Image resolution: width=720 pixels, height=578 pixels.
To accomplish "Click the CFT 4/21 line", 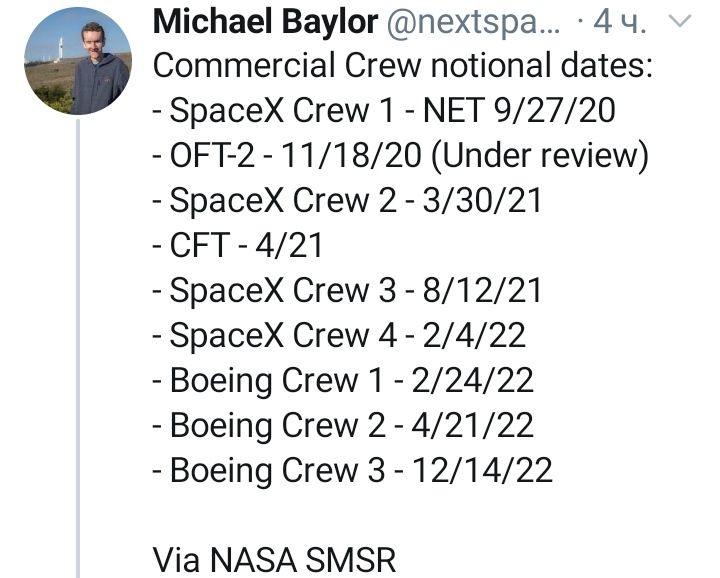I will click(237, 245).
